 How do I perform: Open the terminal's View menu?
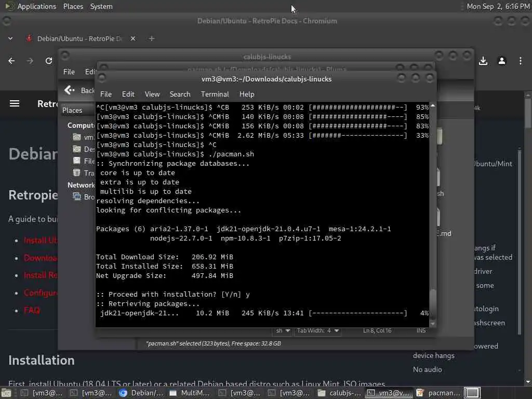click(152, 95)
